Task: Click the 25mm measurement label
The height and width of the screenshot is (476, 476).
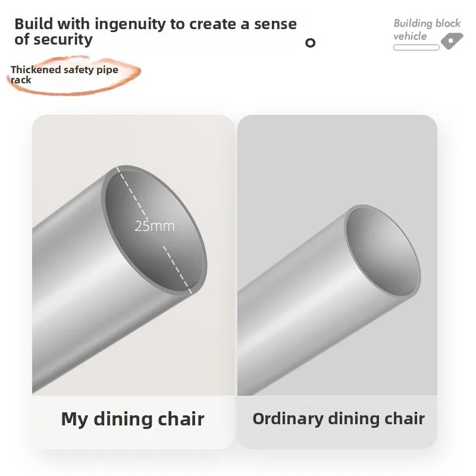Action: tap(155, 226)
